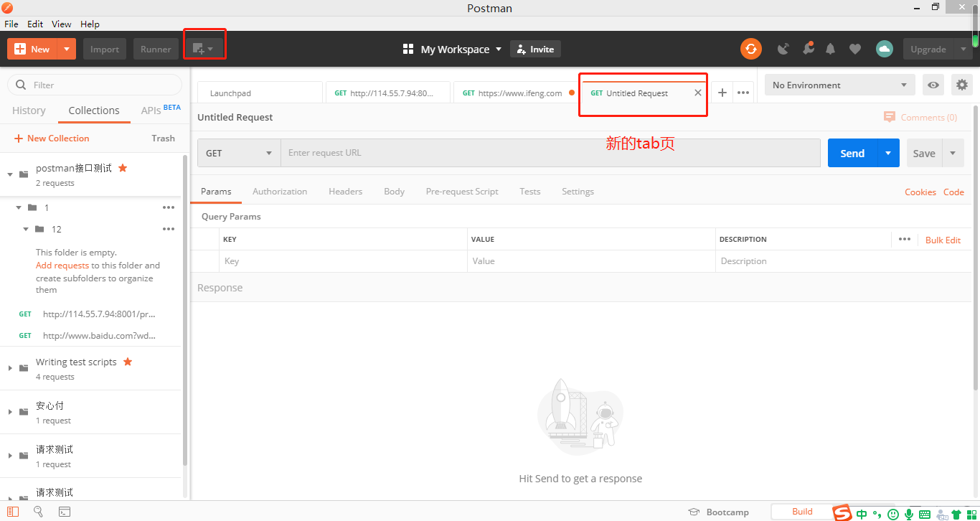Unstar the postman接口测试 collection
Screen dimensions: 980x521
click(x=123, y=167)
